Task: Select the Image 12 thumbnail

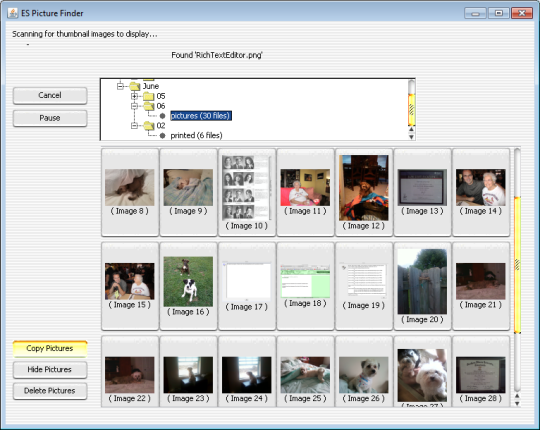Action: [364, 192]
